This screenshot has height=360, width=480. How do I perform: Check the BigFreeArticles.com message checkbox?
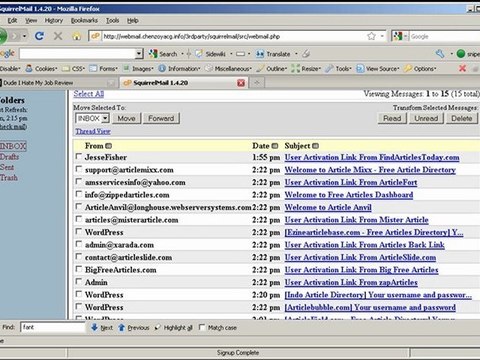pos(79,269)
